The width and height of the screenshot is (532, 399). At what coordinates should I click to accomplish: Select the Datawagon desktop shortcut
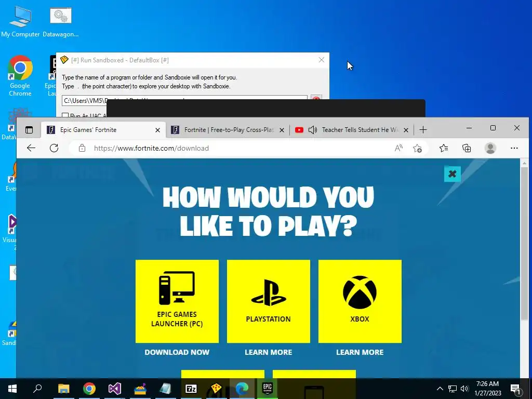point(61,22)
